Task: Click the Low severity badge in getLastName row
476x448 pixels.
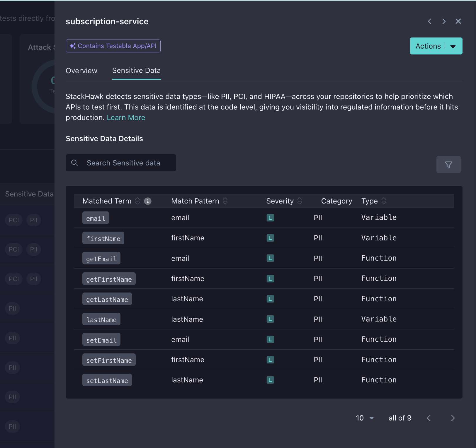Action: (x=270, y=299)
